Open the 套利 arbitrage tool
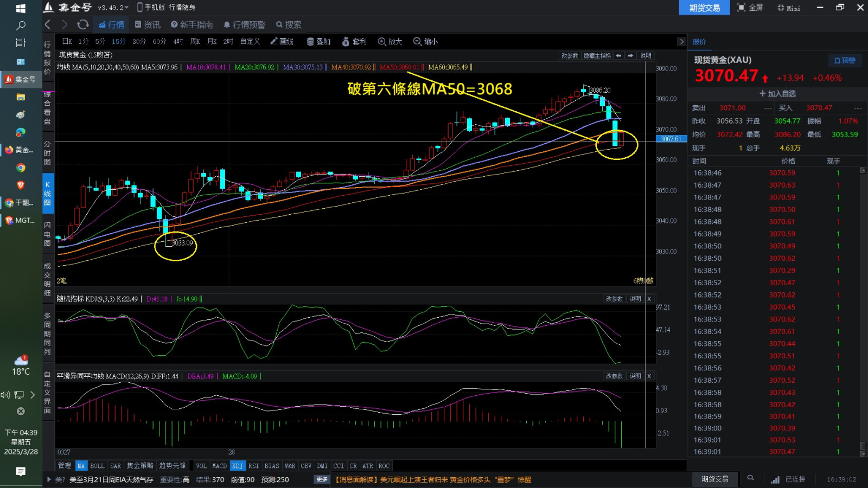868x488 pixels. [x=354, y=41]
